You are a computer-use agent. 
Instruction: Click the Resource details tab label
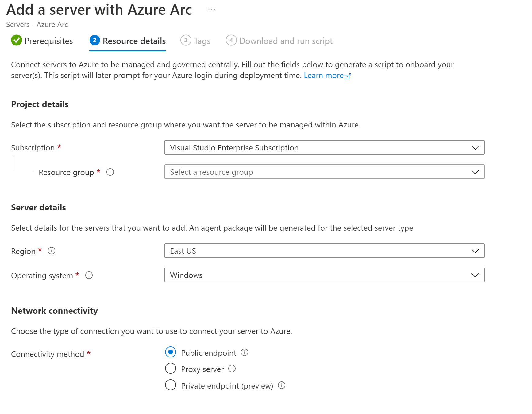tap(134, 41)
